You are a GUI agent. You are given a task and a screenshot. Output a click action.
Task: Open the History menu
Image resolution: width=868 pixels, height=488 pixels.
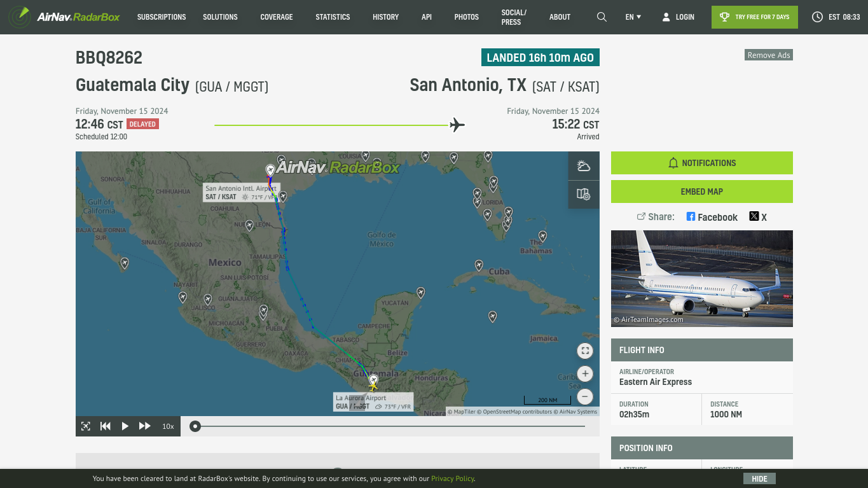pyautogui.click(x=386, y=17)
